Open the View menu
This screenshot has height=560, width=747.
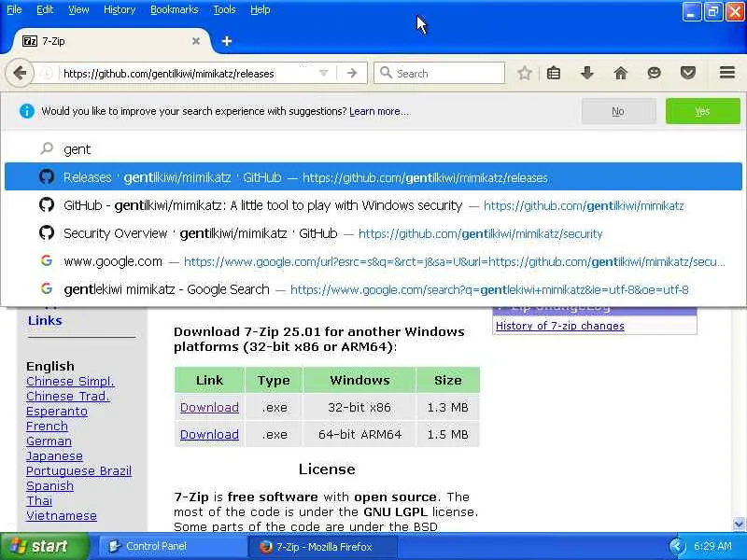click(x=78, y=9)
